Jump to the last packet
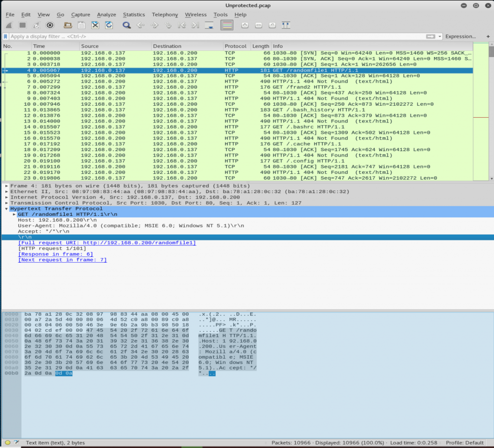 click(195, 25)
